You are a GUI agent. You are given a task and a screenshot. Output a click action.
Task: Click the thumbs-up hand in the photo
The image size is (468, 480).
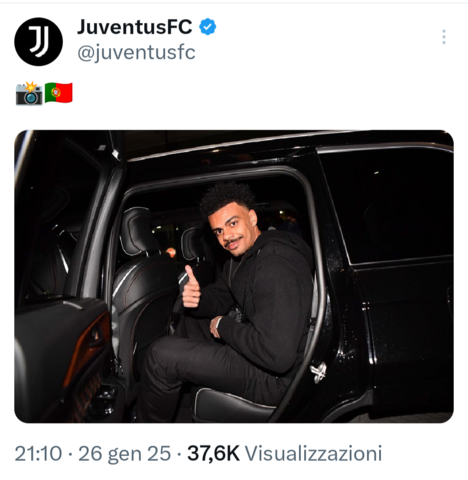coord(191,287)
